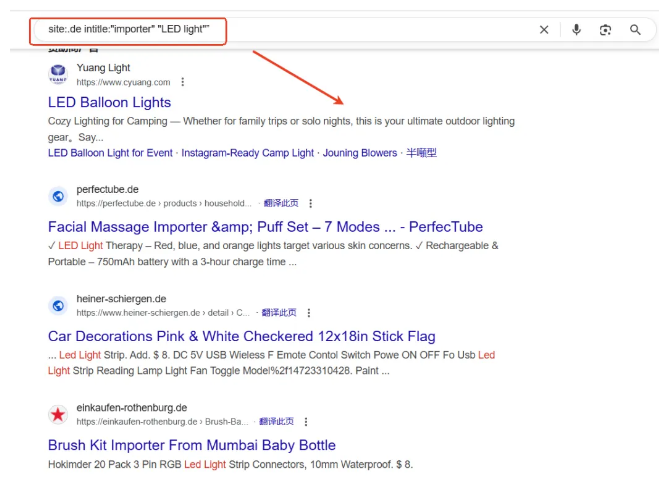Open Google Lens image search icon

(605, 30)
